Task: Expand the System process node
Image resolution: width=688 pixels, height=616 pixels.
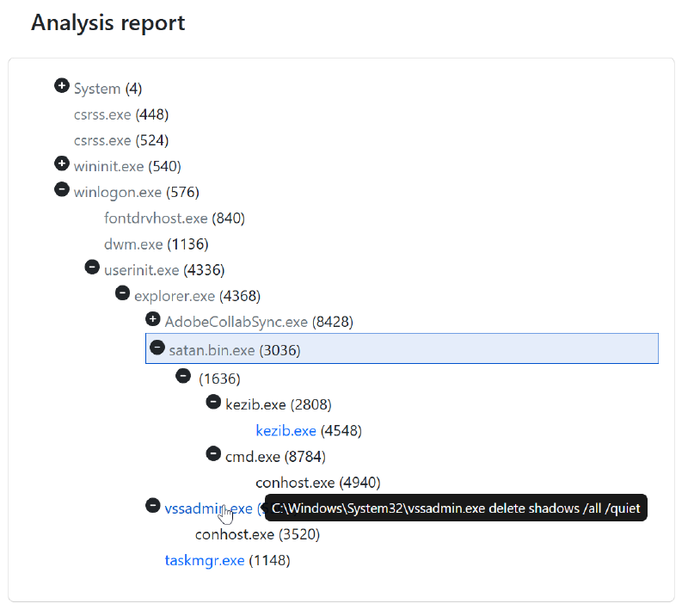Action: coord(61,85)
